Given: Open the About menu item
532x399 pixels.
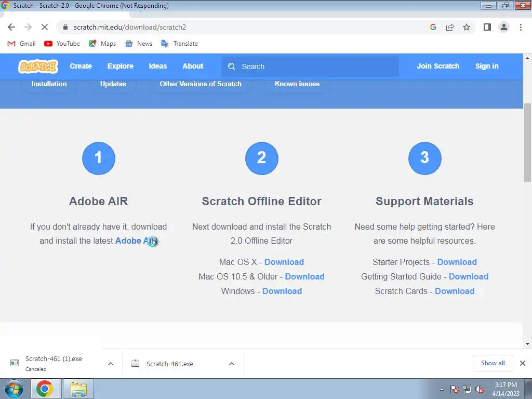Looking at the screenshot, I should click(x=193, y=66).
